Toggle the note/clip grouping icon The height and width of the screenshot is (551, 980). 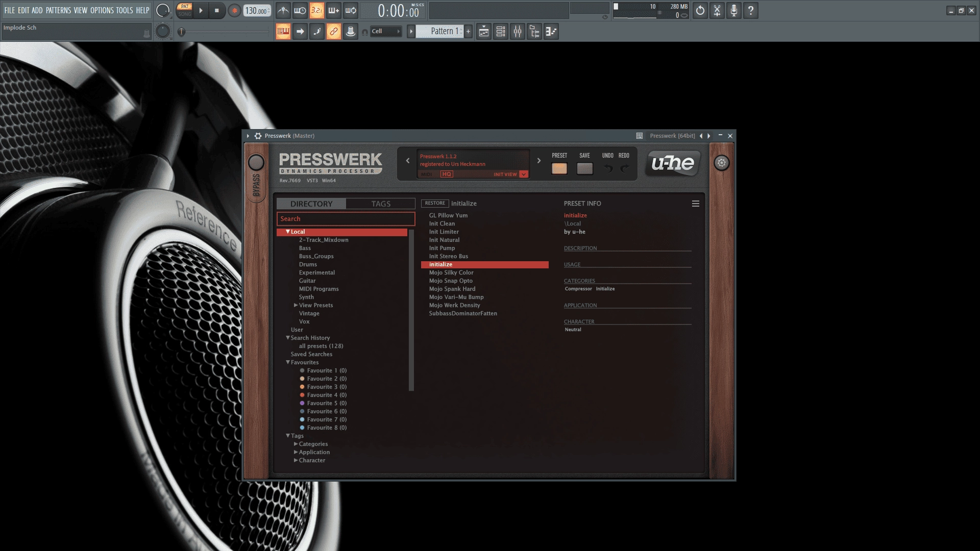[x=317, y=32]
